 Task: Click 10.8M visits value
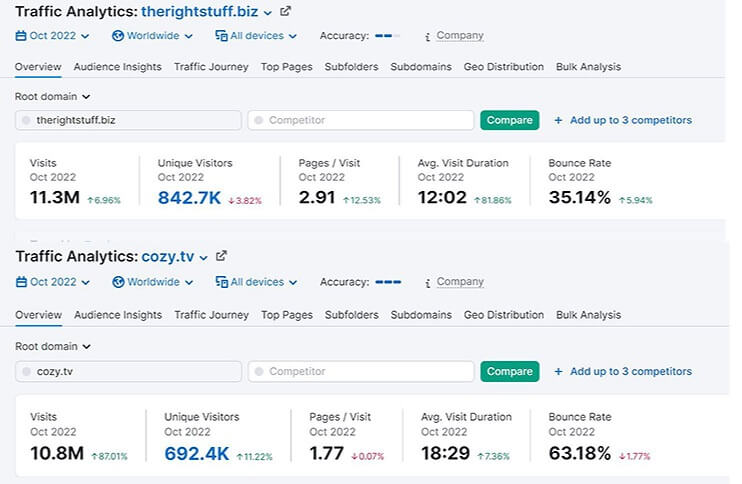(x=57, y=453)
